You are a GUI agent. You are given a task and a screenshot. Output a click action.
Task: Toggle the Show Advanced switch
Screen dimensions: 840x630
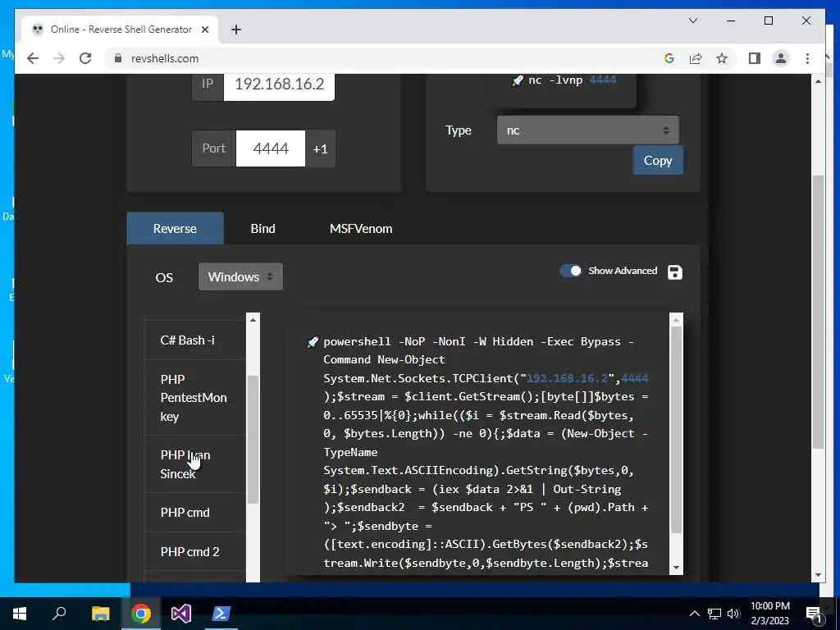[571, 271]
